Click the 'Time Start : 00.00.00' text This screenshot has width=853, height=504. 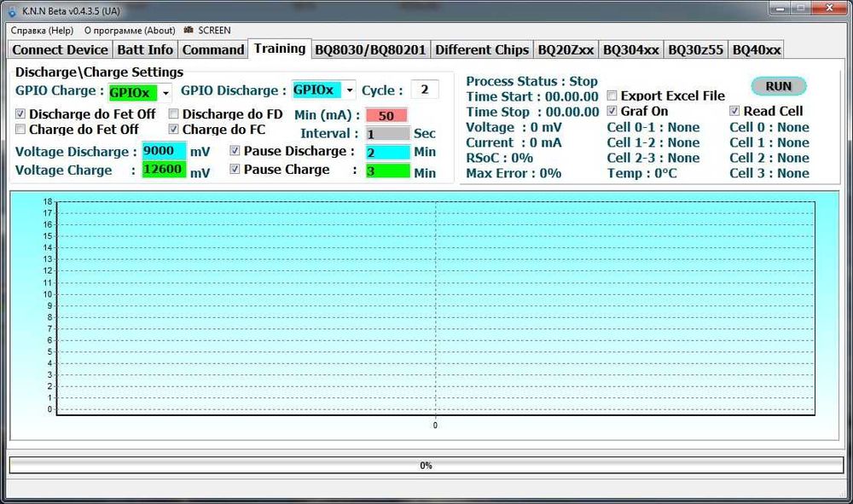532,96
